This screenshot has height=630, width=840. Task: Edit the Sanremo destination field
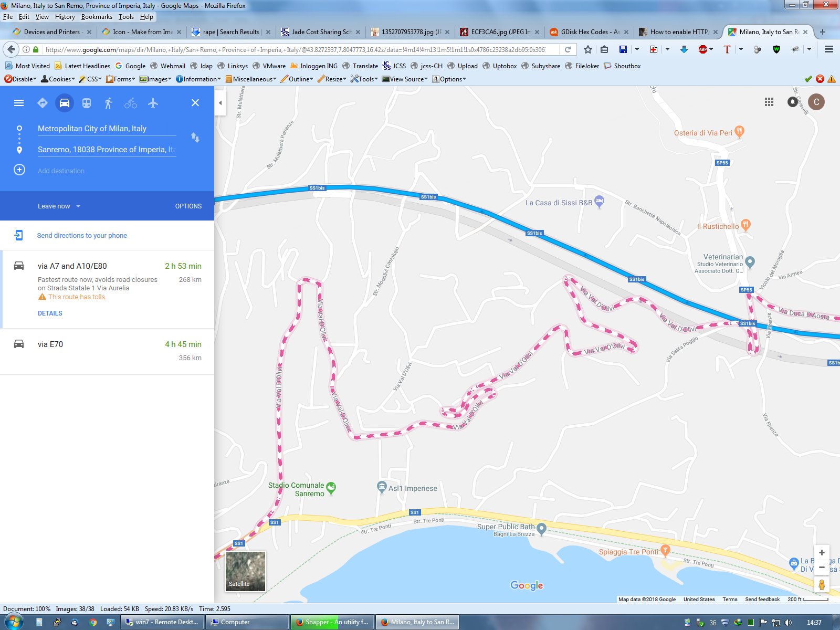(107, 150)
